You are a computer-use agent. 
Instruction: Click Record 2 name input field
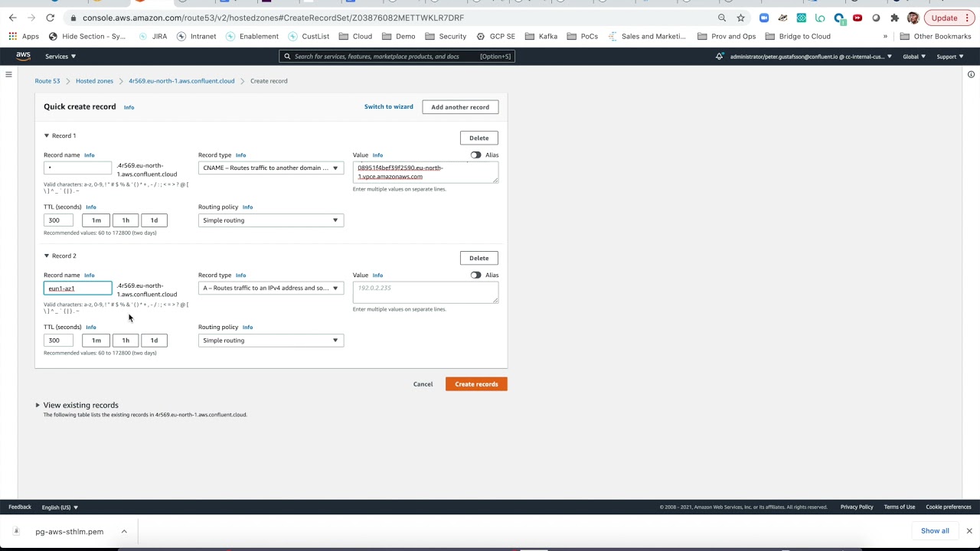[77, 289]
